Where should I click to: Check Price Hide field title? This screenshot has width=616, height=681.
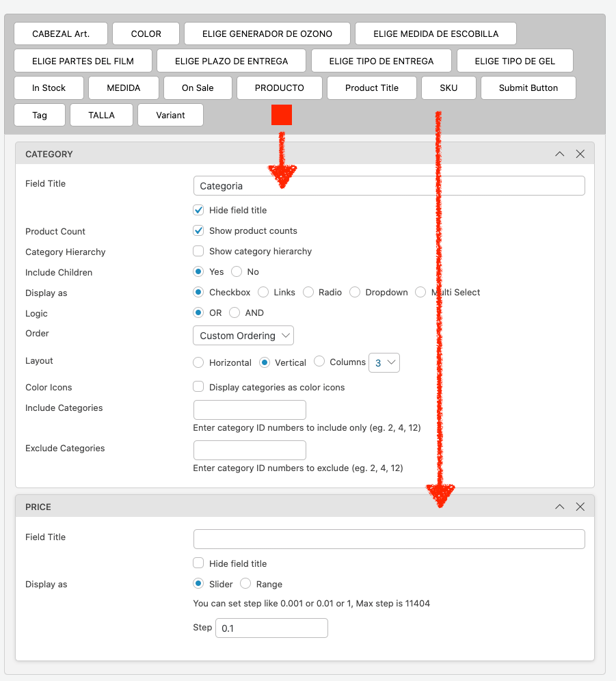198,563
